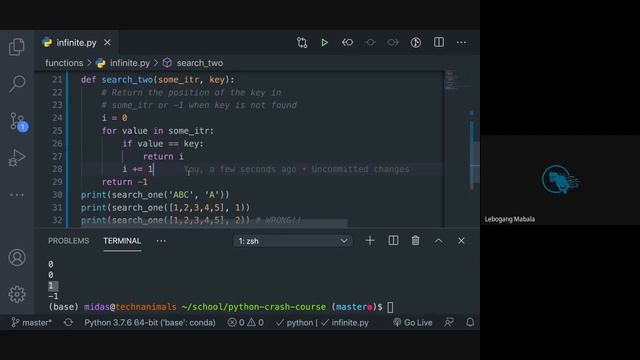Close the terminal panel

[461, 241]
